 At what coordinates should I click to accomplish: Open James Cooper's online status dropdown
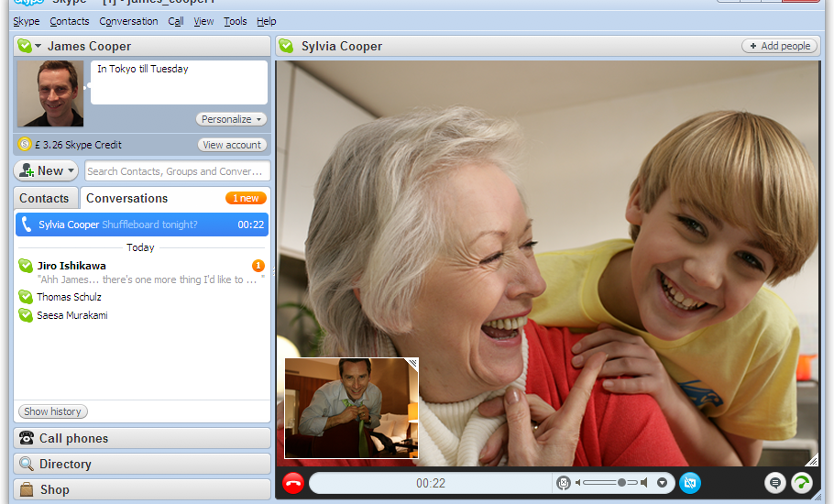tap(30, 46)
